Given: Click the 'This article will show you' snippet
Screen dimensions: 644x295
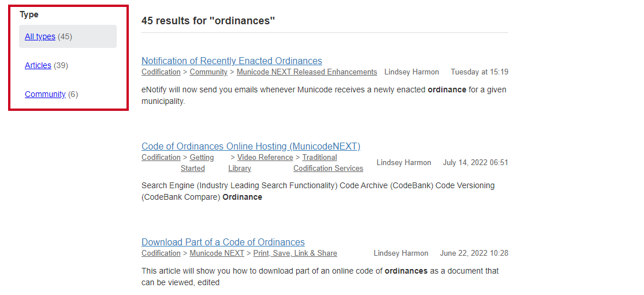Looking at the screenshot, I should tap(320, 277).
